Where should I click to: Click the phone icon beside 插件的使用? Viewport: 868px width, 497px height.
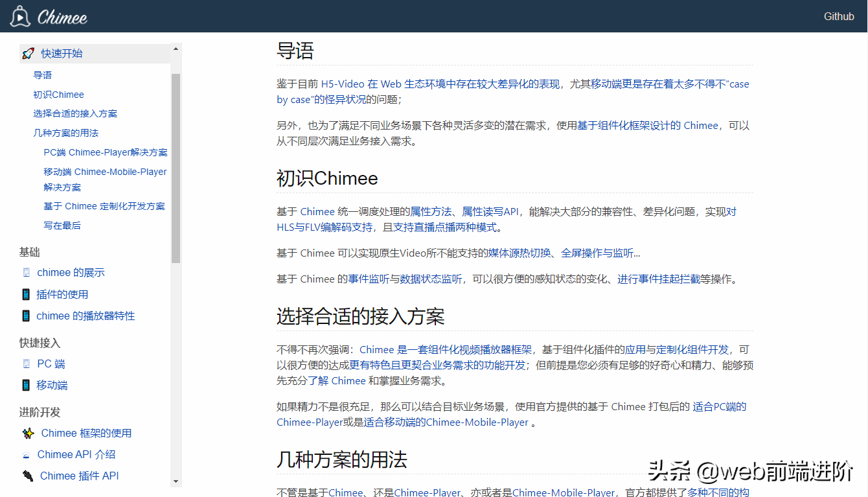pos(26,294)
